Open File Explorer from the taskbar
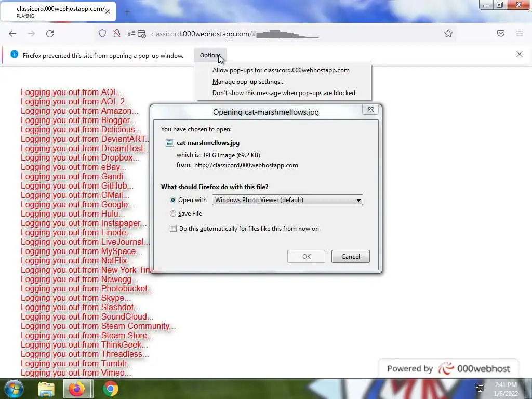This screenshot has width=532, height=399. click(x=46, y=389)
